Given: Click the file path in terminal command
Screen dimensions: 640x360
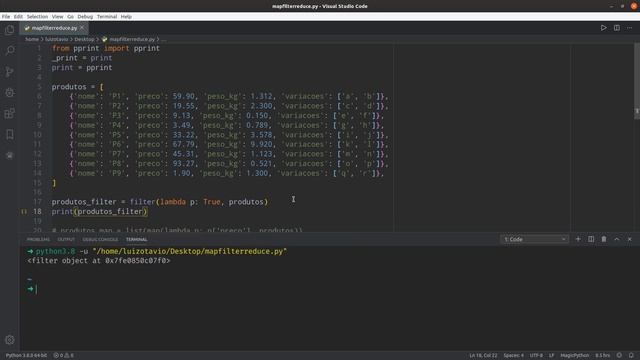Looking at the screenshot, I should pyautogui.click(x=190, y=251).
